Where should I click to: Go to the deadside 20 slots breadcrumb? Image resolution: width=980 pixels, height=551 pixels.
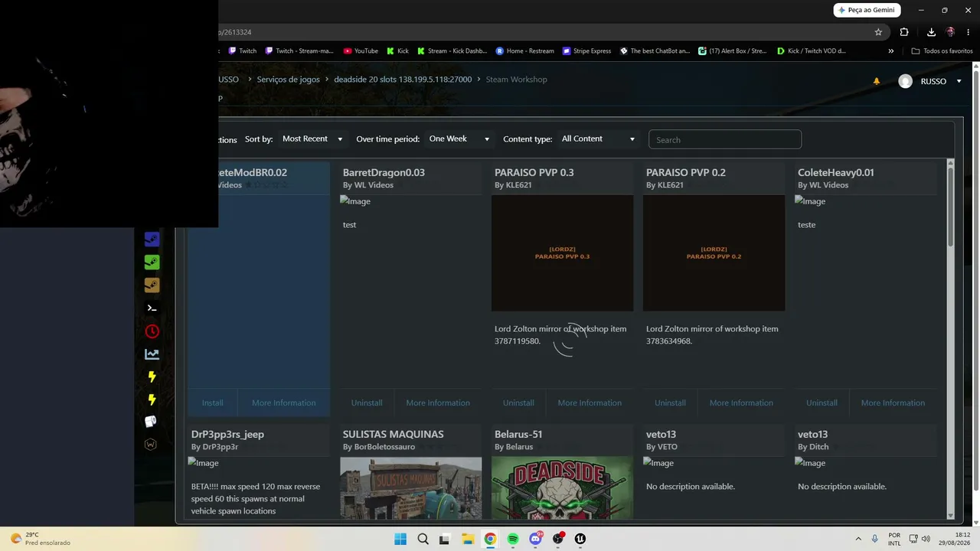click(403, 80)
